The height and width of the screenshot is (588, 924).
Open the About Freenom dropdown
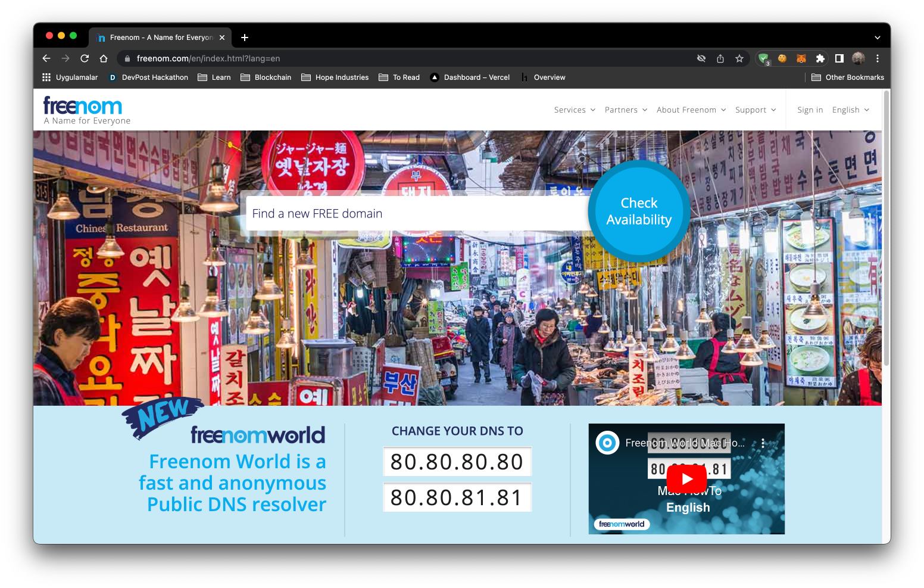(691, 110)
